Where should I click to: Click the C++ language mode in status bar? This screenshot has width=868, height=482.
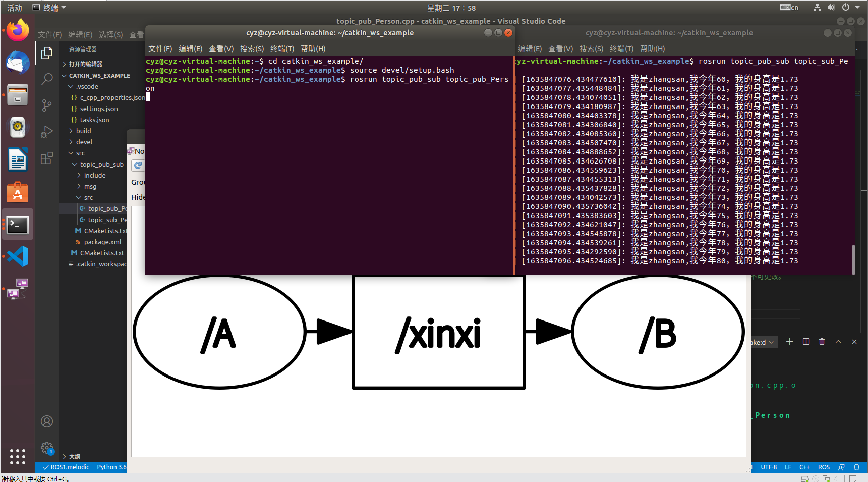tap(804, 467)
